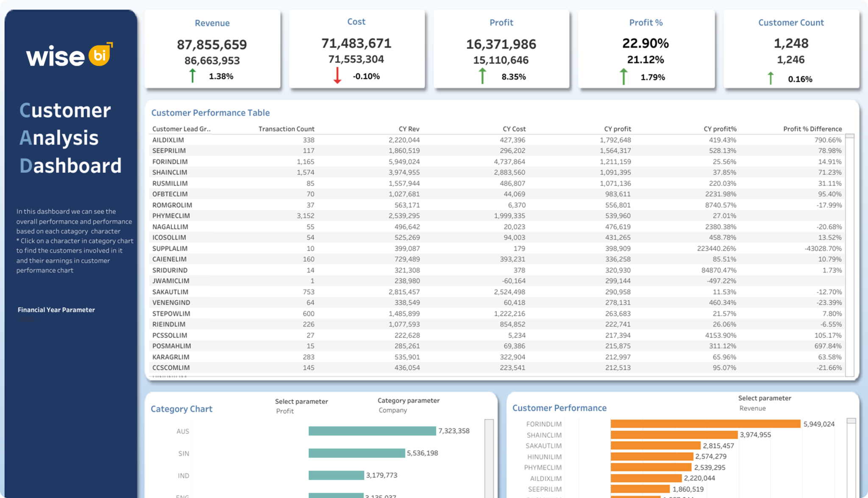Click the green up arrow on Revenue card

193,75
